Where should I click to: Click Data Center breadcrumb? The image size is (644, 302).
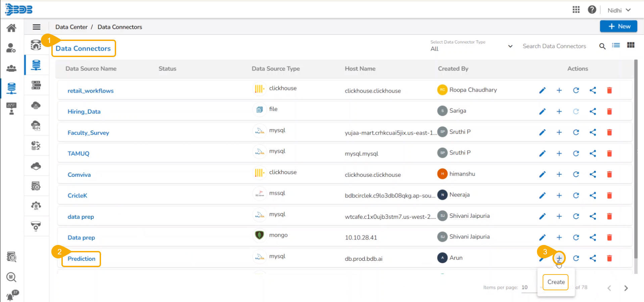click(71, 27)
